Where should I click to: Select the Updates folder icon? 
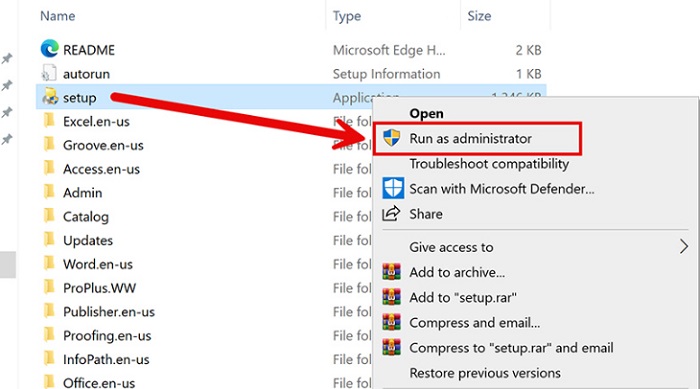(49, 240)
